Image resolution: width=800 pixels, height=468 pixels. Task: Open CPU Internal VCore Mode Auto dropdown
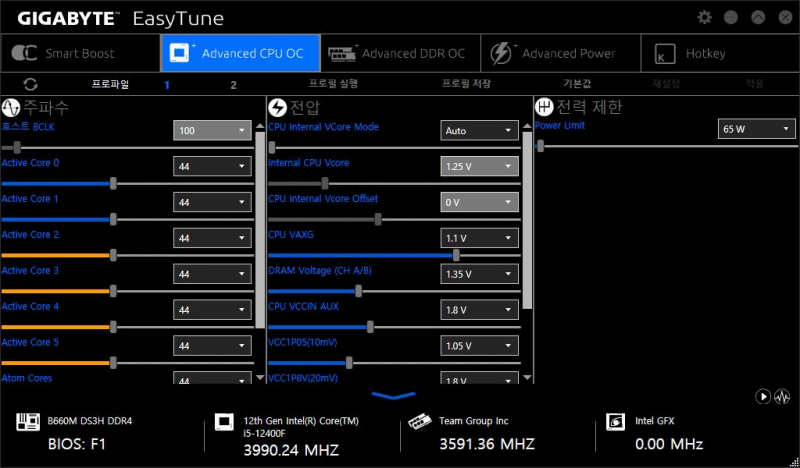coord(479,130)
